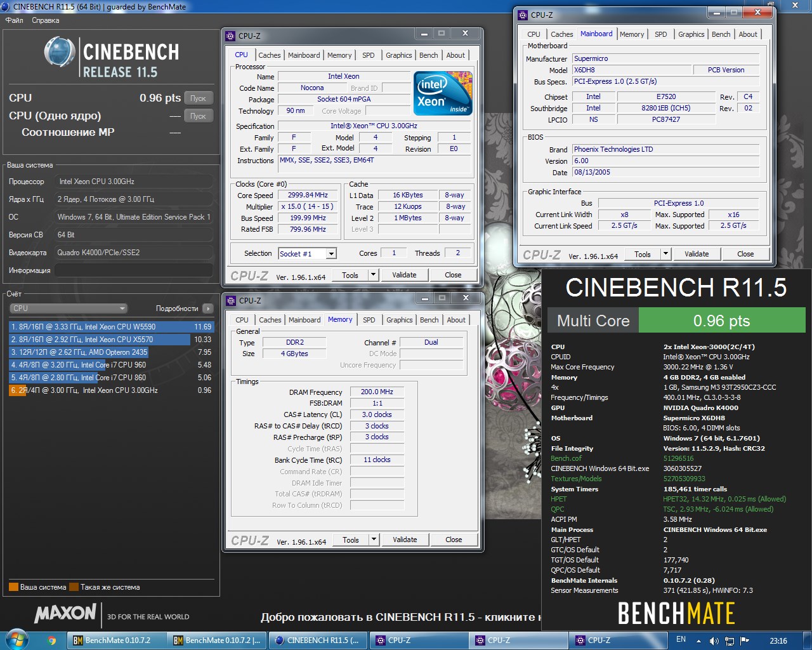
Task: Select the highlighted Intel Xeon CPU 3.00GHz ranking row
Action: point(111,390)
